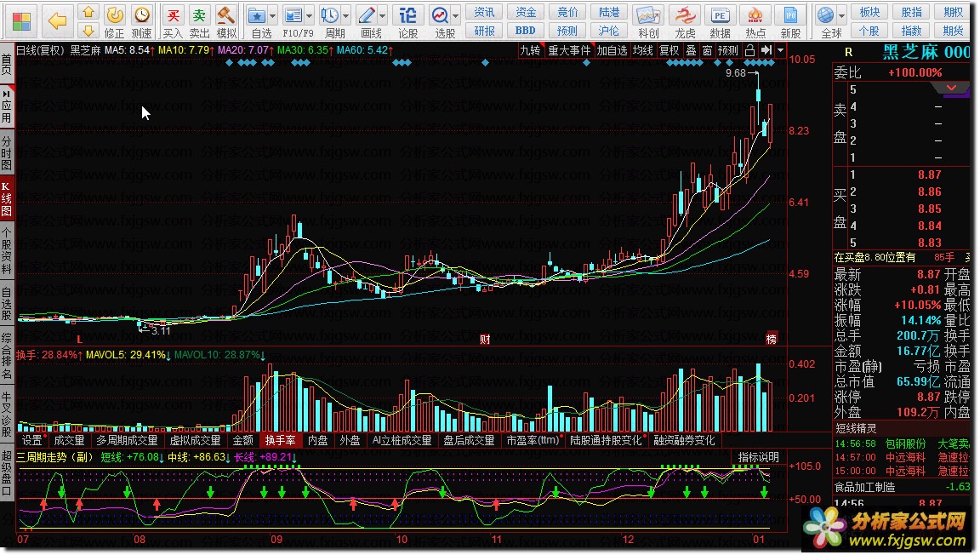The height and width of the screenshot is (555, 980).
Task: Expand the F10/F9 dropdown arrow
Action: [x=309, y=15]
